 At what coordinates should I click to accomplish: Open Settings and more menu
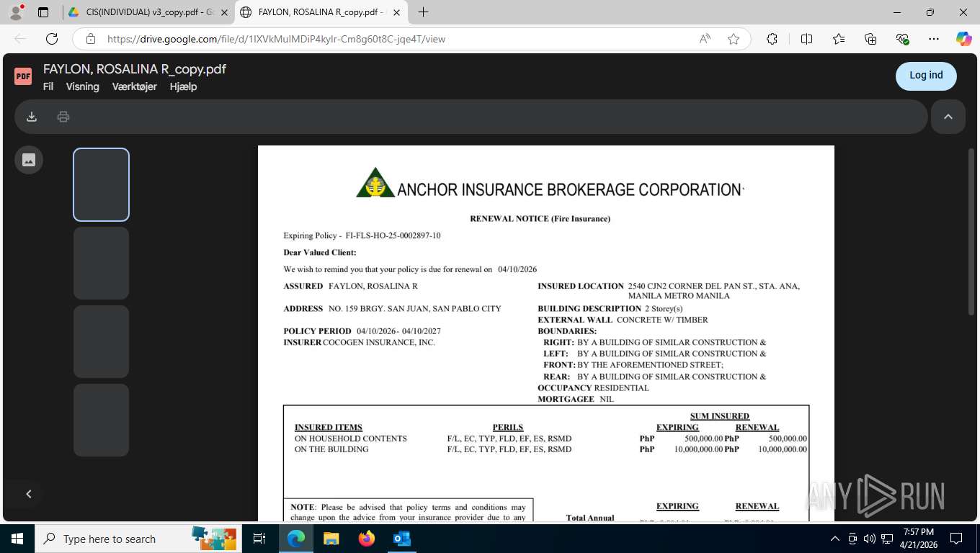934,39
